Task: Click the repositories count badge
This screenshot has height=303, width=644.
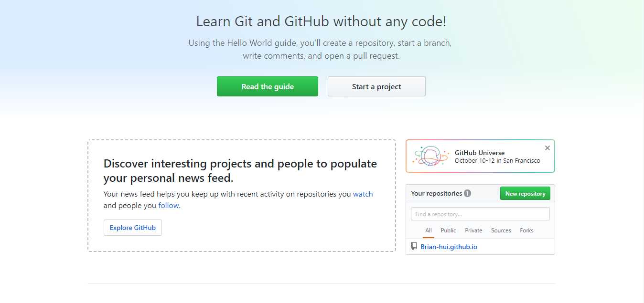Action: (x=467, y=193)
